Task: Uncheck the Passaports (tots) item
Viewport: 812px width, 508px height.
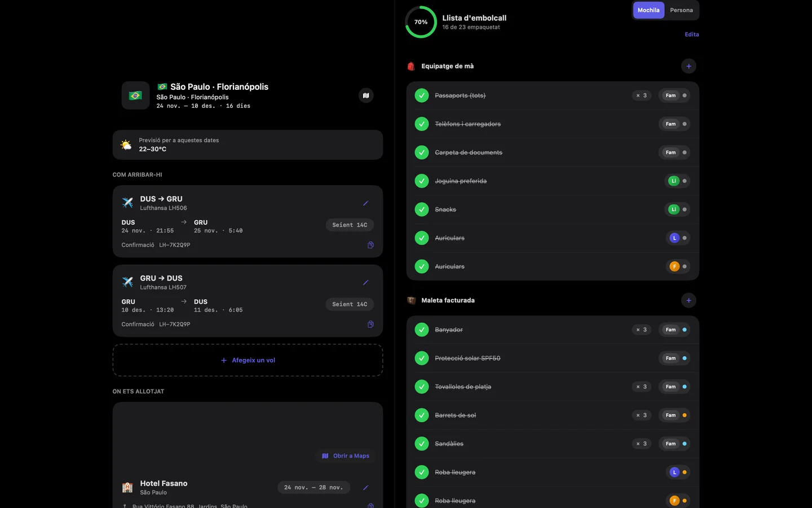Action: (422, 95)
